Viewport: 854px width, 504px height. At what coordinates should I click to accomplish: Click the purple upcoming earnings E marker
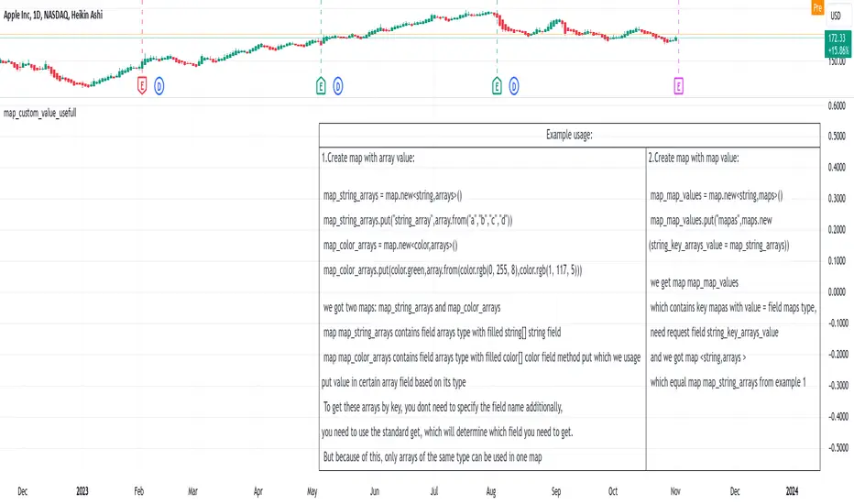click(678, 86)
